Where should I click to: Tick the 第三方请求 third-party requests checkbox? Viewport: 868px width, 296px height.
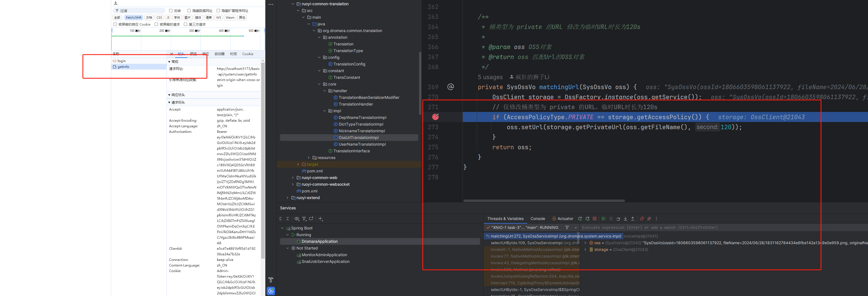186,24
